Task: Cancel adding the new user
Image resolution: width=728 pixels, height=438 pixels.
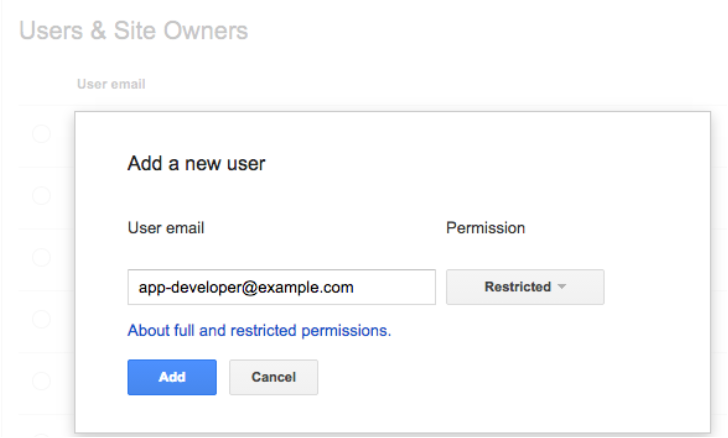Action: point(273,377)
